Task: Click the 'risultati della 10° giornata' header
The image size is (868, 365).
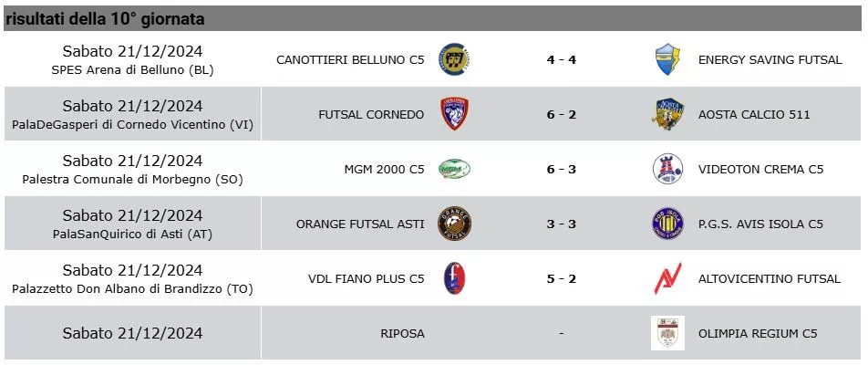Action: [105, 18]
